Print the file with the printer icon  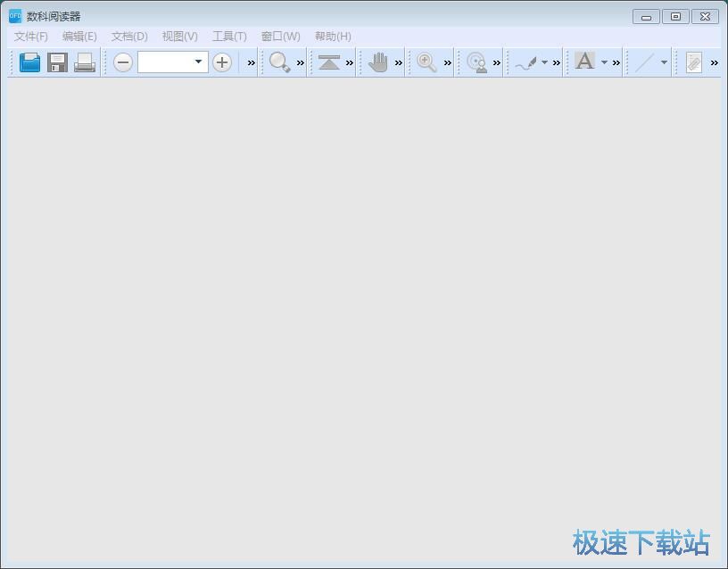pyautogui.click(x=84, y=62)
